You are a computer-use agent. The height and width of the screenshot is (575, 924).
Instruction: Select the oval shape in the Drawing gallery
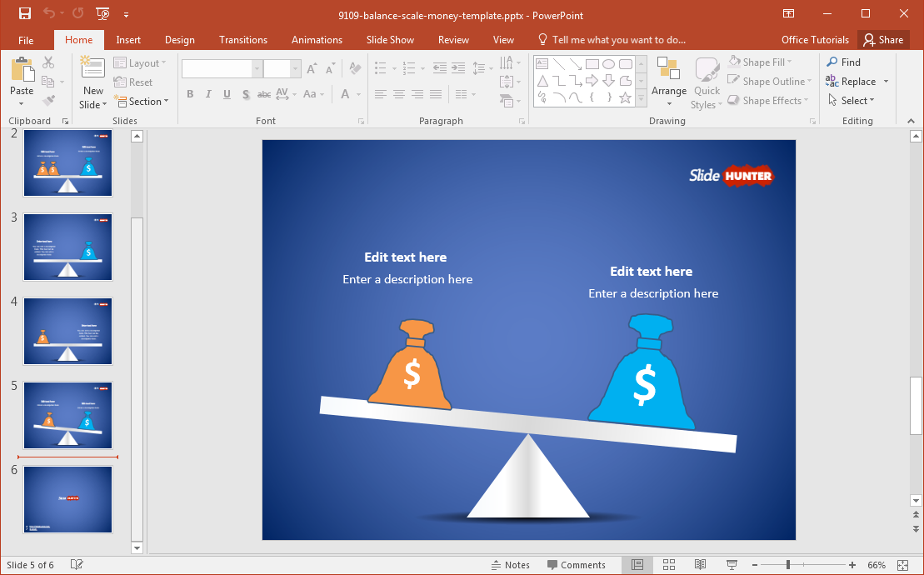[x=607, y=62]
